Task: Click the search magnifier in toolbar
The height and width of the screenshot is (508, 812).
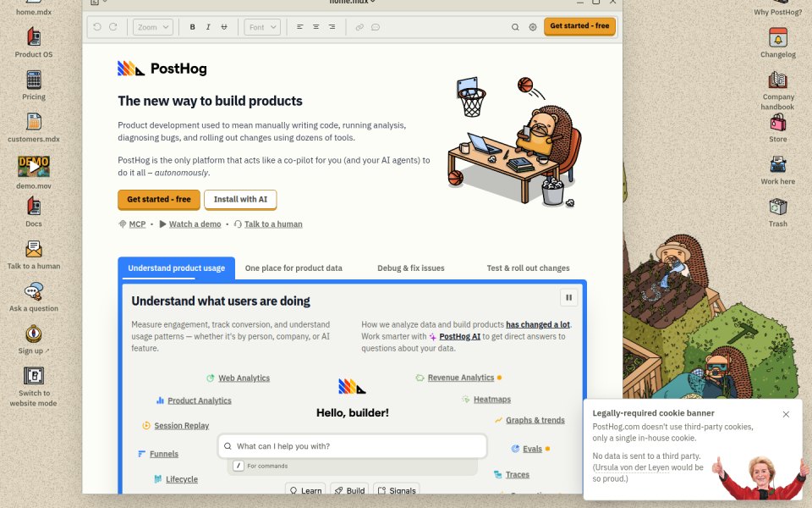Action: pyautogui.click(x=515, y=27)
